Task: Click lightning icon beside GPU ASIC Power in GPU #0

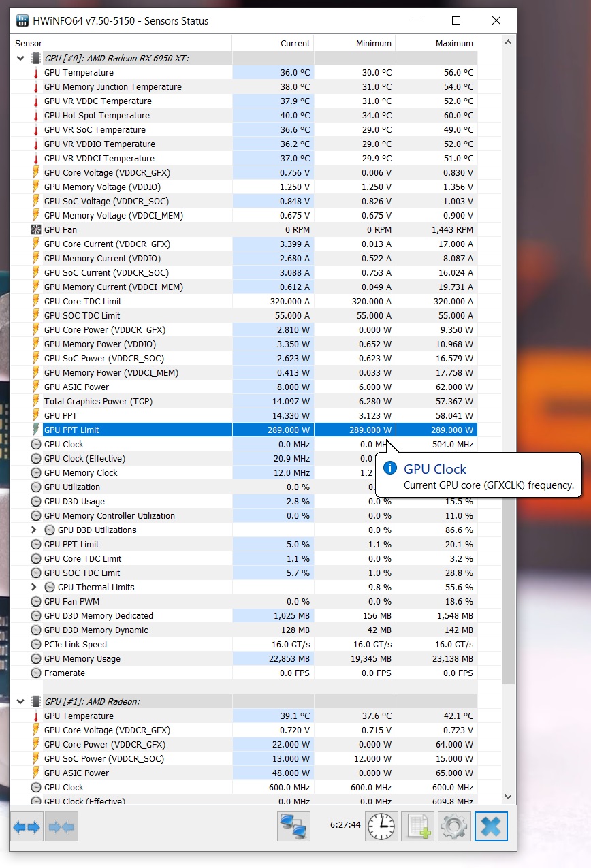Action: 36,387
